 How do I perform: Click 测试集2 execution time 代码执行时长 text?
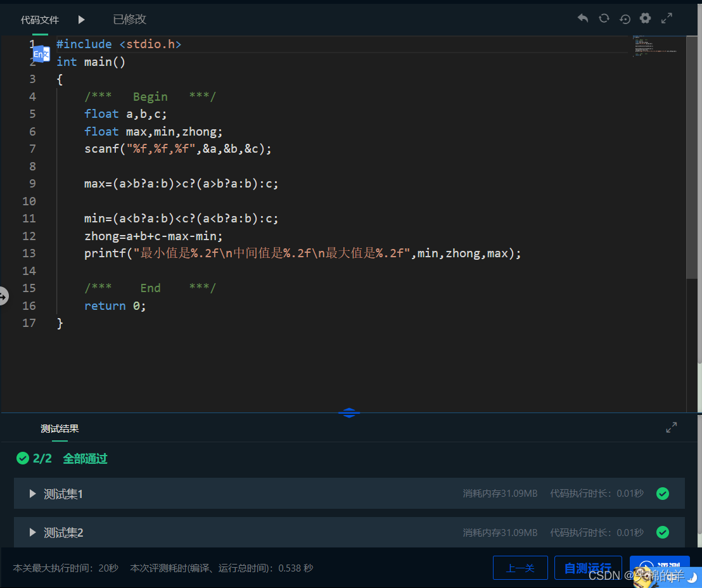[597, 532]
